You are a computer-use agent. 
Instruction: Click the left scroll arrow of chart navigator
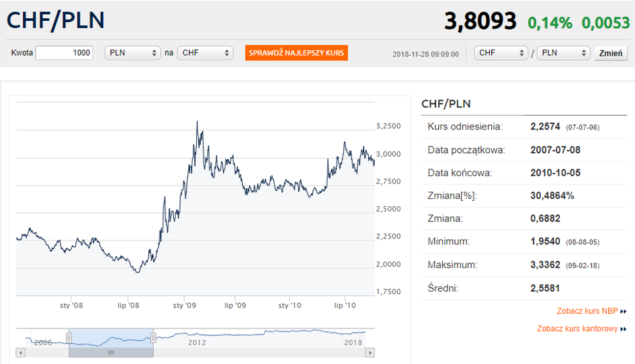[21, 353]
